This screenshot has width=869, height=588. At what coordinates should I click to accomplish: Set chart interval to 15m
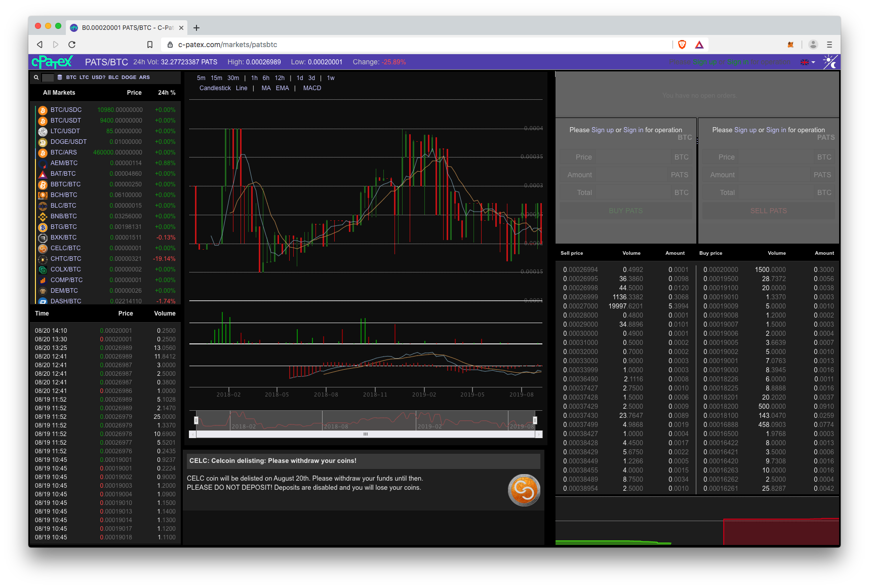tap(216, 78)
